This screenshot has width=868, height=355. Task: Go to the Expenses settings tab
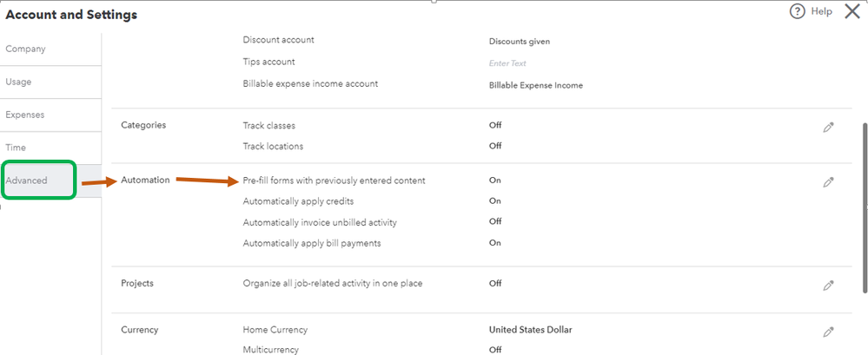(x=24, y=115)
